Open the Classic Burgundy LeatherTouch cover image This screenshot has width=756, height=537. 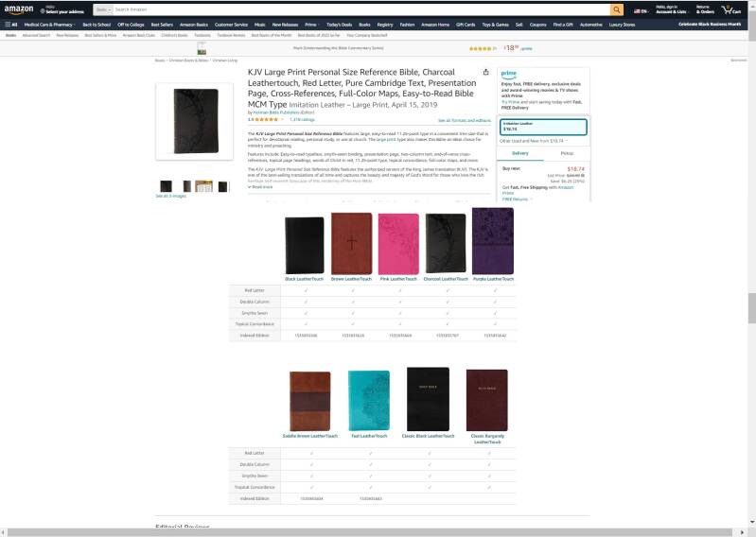click(x=487, y=400)
